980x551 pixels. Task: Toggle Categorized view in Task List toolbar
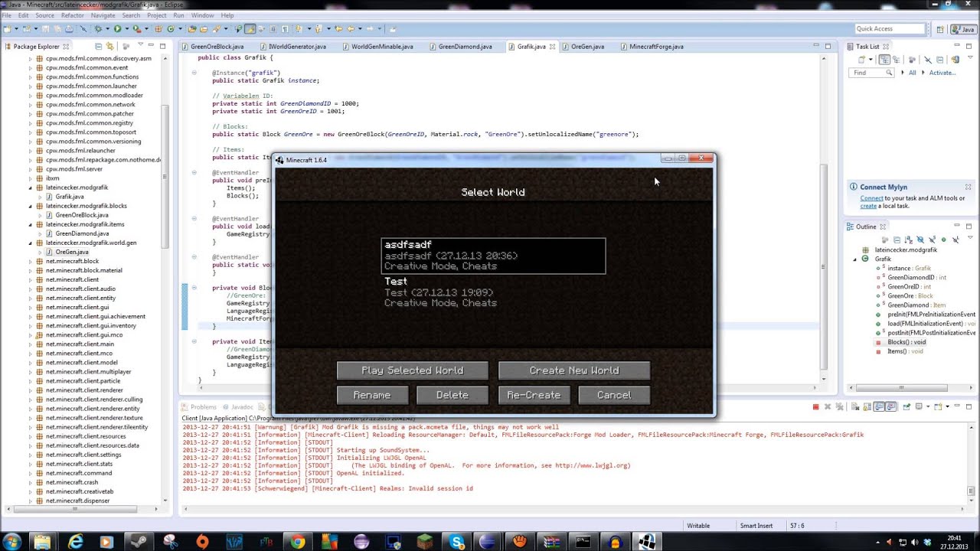[x=884, y=60]
